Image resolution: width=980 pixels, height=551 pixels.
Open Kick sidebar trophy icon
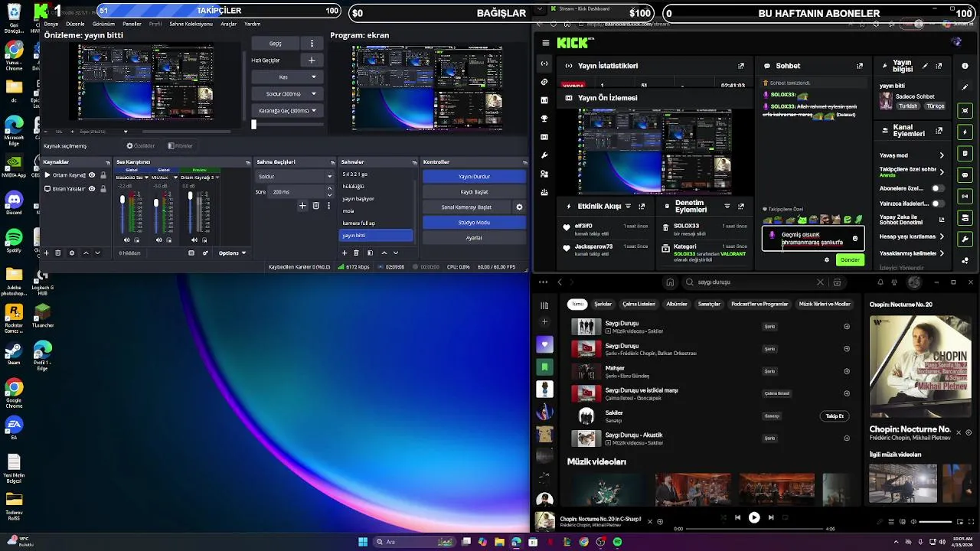[x=544, y=119]
